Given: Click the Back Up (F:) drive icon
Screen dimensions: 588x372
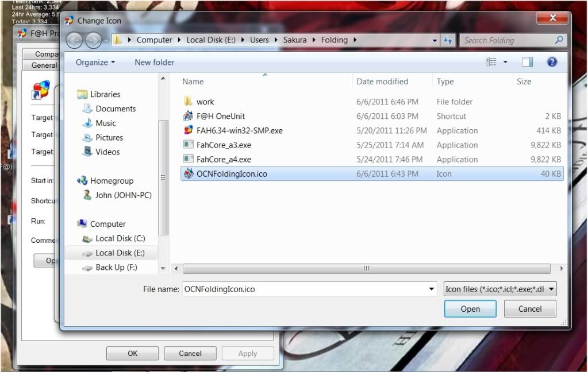Looking at the screenshot, I should [x=87, y=268].
